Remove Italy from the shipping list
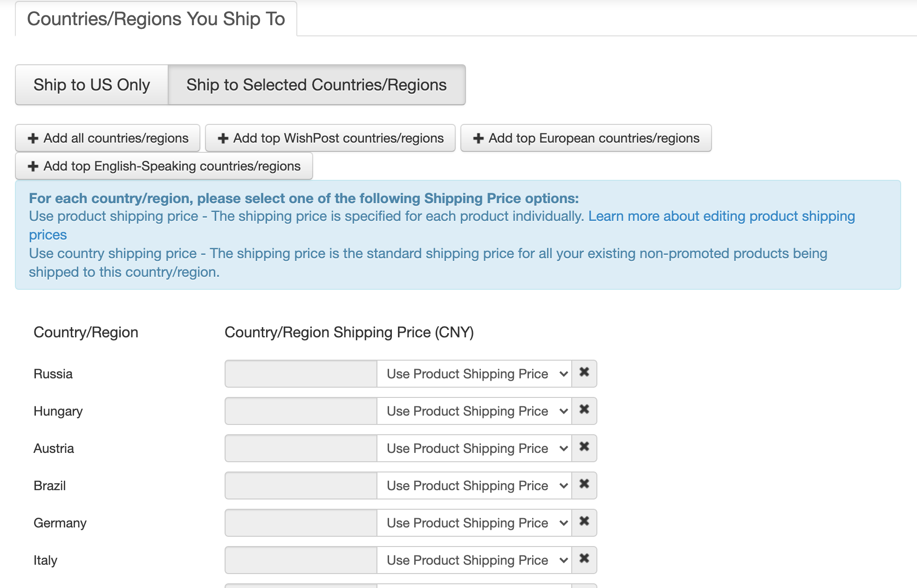The height and width of the screenshot is (588, 917). pos(584,559)
